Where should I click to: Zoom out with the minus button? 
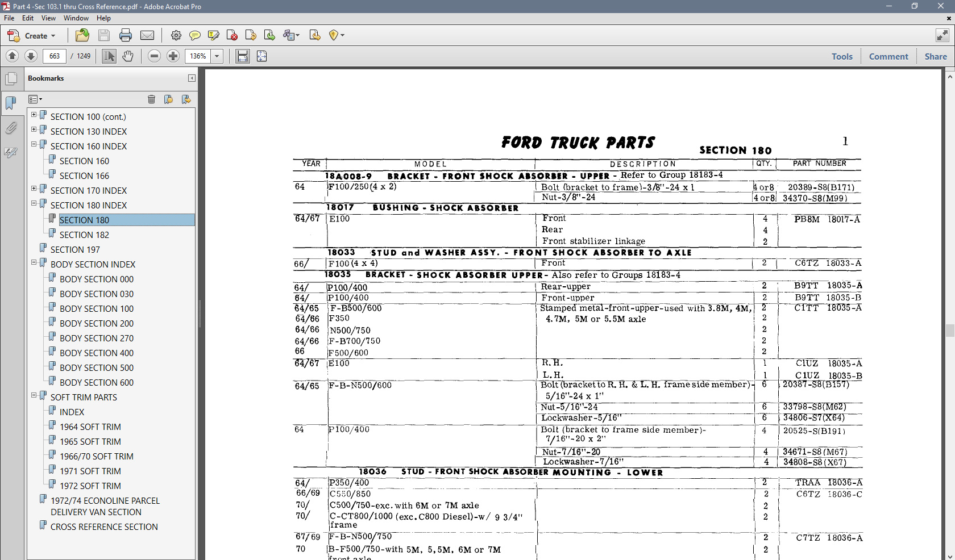(154, 56)
